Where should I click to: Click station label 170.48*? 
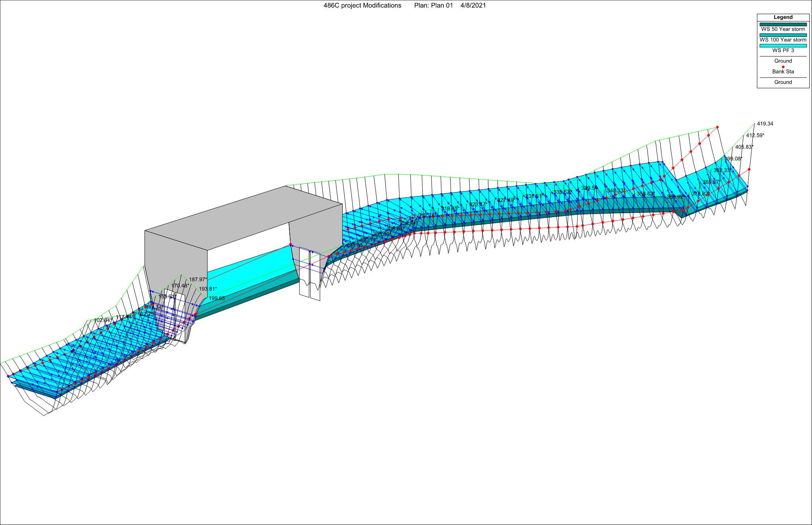[180, 286]
